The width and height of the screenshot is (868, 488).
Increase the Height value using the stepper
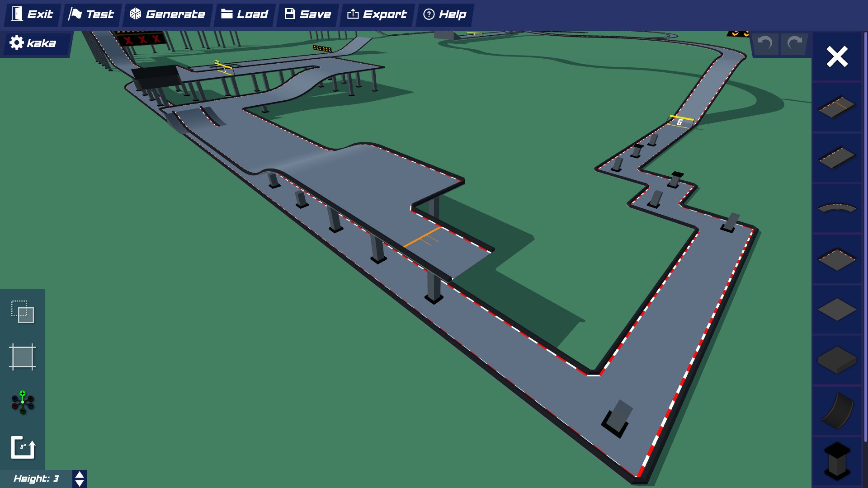tap(79, 476)
